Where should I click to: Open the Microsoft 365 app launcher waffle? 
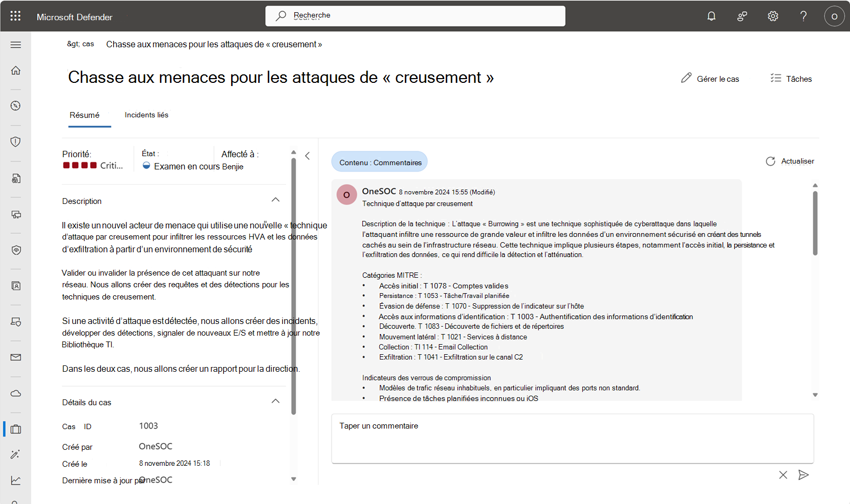click(15, 16)
